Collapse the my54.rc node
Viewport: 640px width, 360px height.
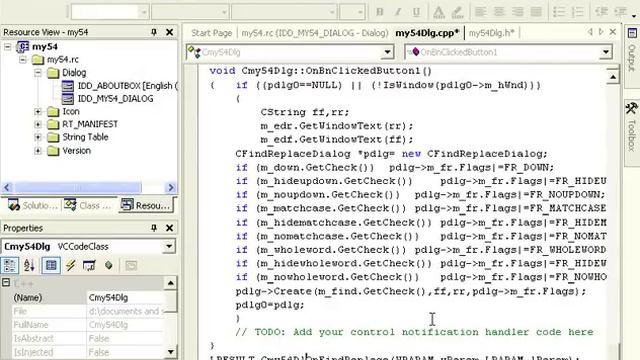pyautogui.click(x=23, y=60)
